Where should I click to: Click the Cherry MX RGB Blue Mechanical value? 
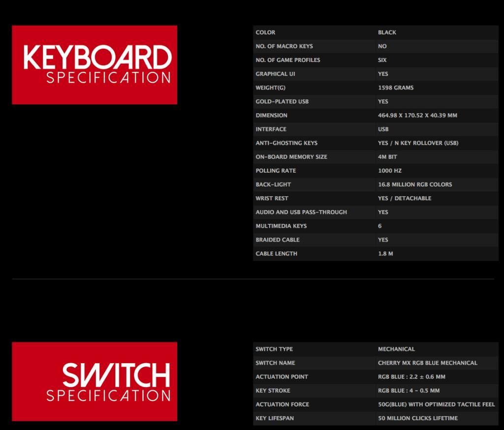pos(428,363)
